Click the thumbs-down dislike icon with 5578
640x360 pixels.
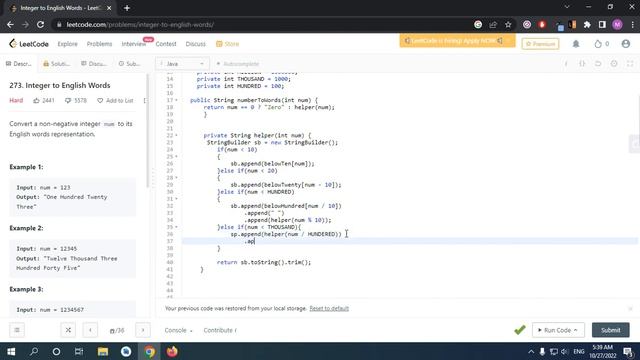68,100
